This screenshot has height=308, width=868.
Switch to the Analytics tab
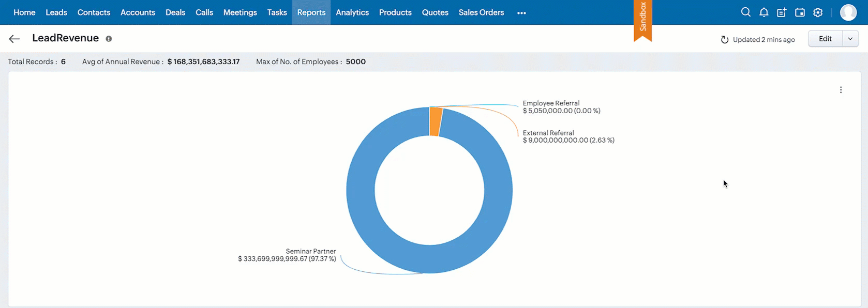tap(352, 12)
